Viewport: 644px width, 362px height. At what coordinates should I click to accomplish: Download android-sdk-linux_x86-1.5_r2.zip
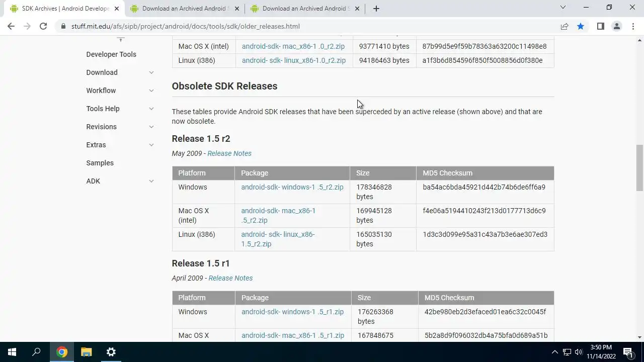click(278, 239)
